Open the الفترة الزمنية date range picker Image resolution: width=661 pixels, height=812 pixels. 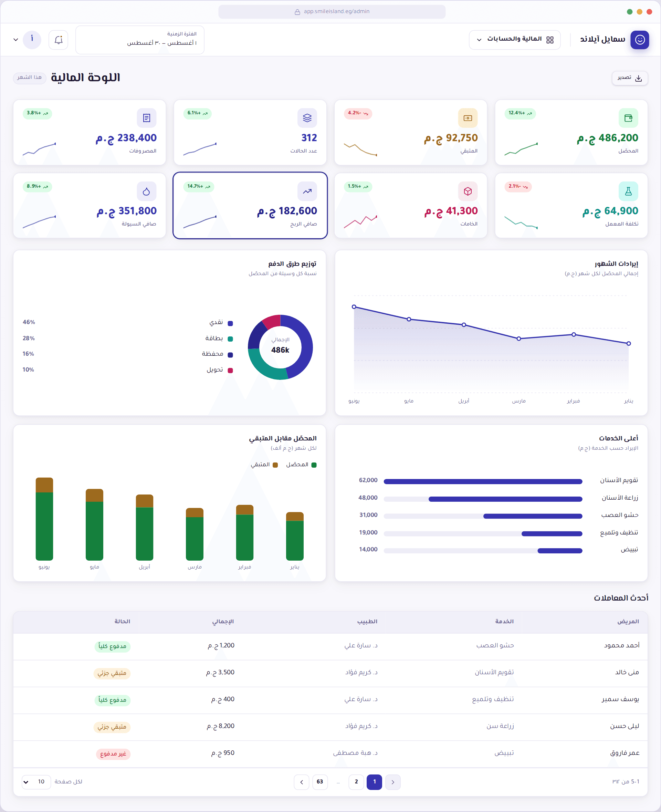click(x=140, y=40)
